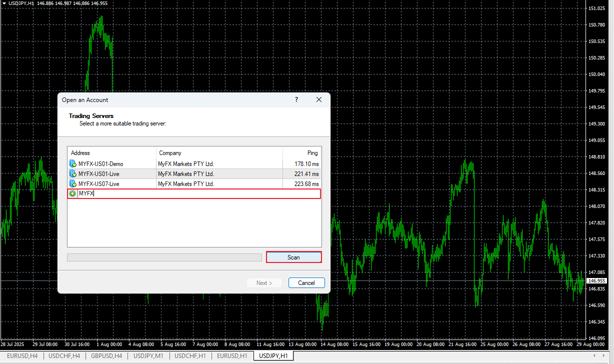Viewport: 614px width, 364px height.
Task: Open dialog help via the question mark icon
Action: [x=296, y=99]
